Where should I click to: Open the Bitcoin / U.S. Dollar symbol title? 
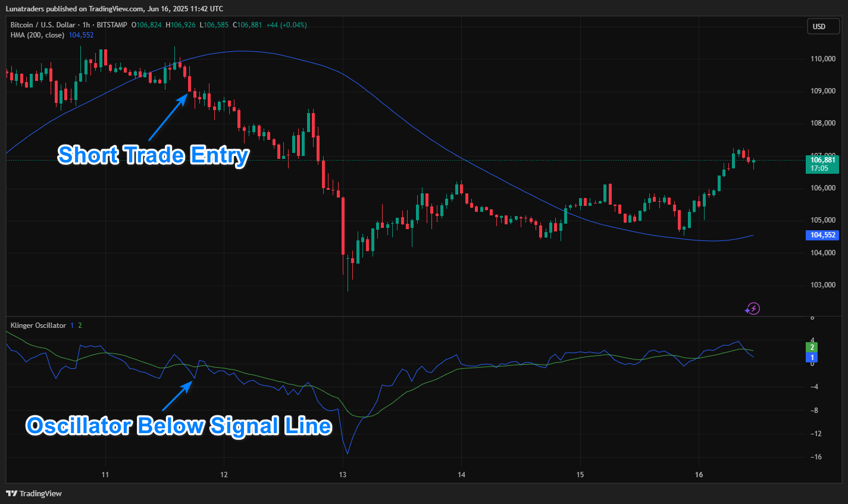[x=43, y=25]
